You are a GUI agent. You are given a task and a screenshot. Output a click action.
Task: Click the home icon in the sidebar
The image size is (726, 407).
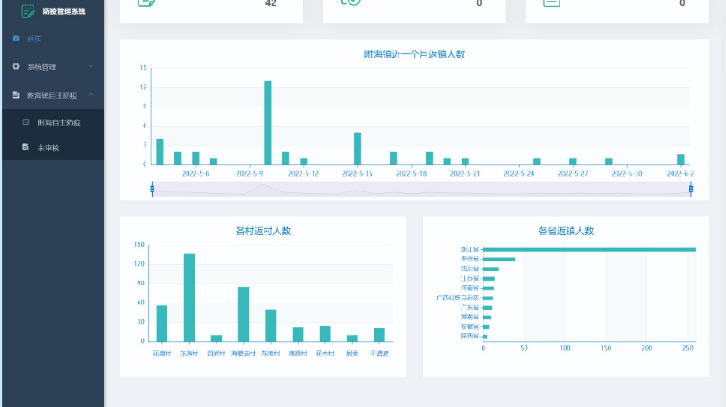tap(16, 38)
